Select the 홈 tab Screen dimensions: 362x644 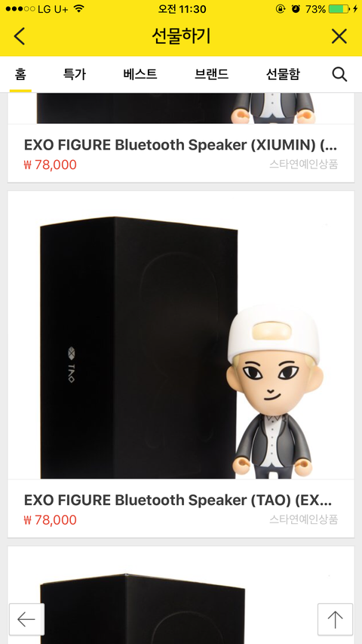tap(20, 74)
